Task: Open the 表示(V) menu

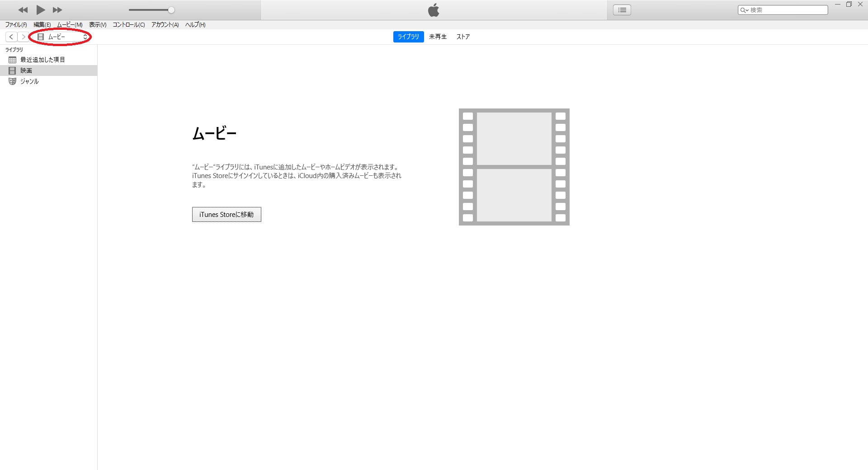Action: tap(98, 25)
